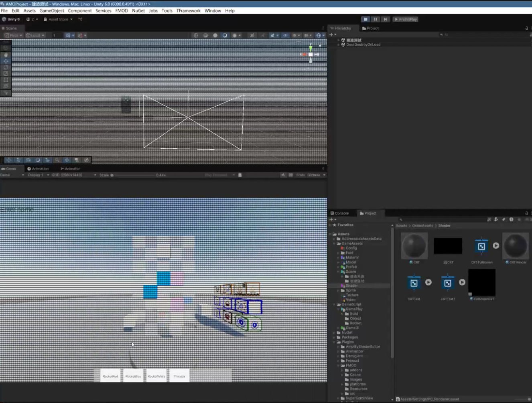Click the Scene orientation gizmo's green Y axis
The image size is (532, 403).
click(x=311, y=48)
